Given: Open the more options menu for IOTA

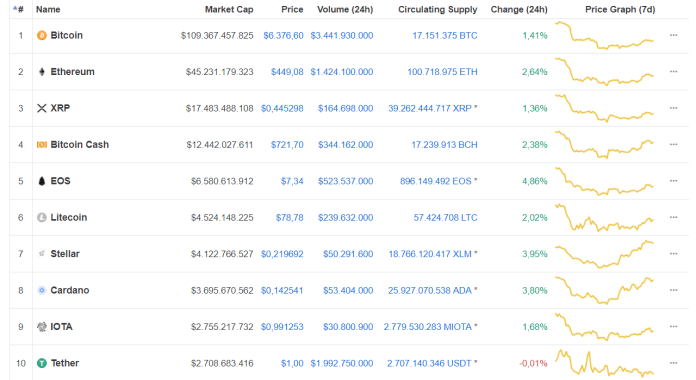Looking at the screenshot, I should click(673, 326).
